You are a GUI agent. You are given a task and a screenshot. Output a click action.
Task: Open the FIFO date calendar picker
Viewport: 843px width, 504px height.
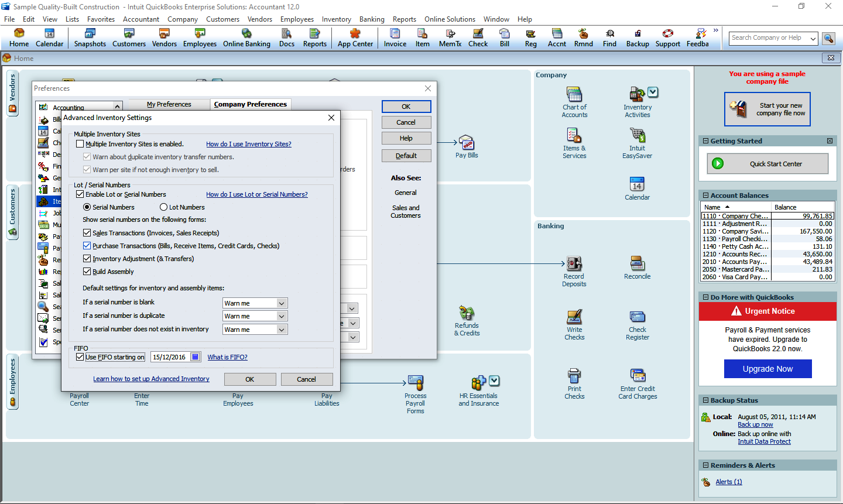196,357
